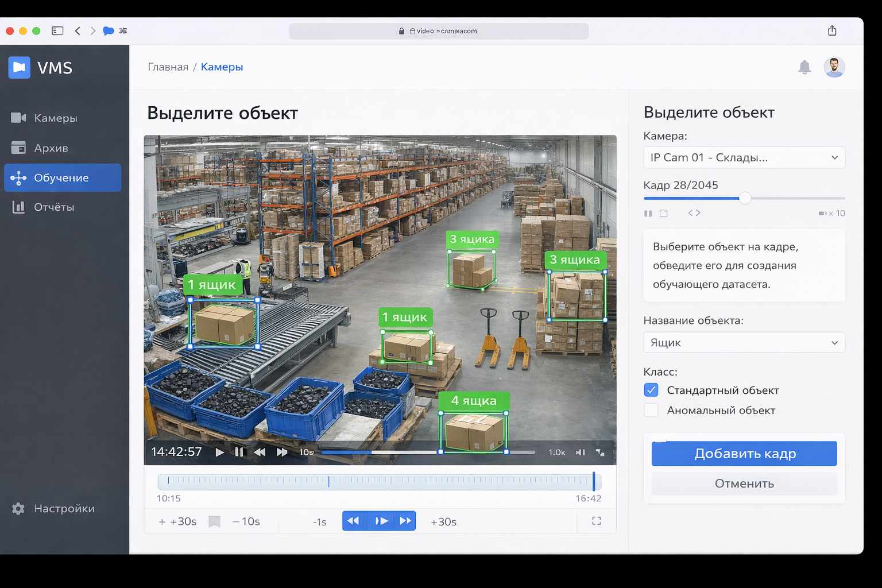The image size is (882, 588).
Task: Click the share icon in browser toolbar
Action: tap(832, 31)
